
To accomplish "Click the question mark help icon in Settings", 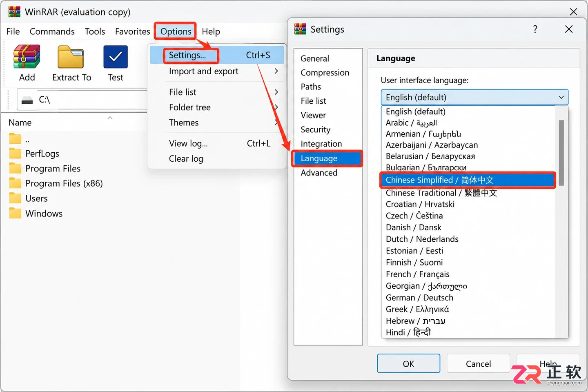I will tap(535, 29).
